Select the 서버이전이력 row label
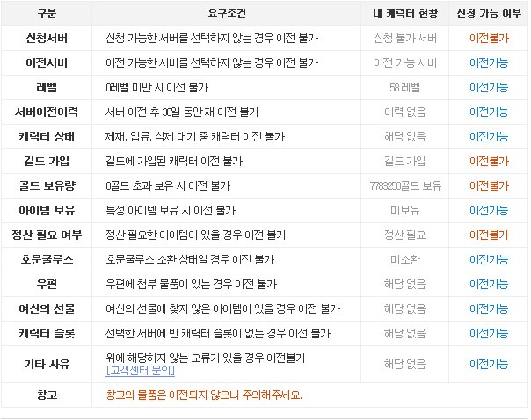This screenshot has width=531, height=420. coord(47,112)
